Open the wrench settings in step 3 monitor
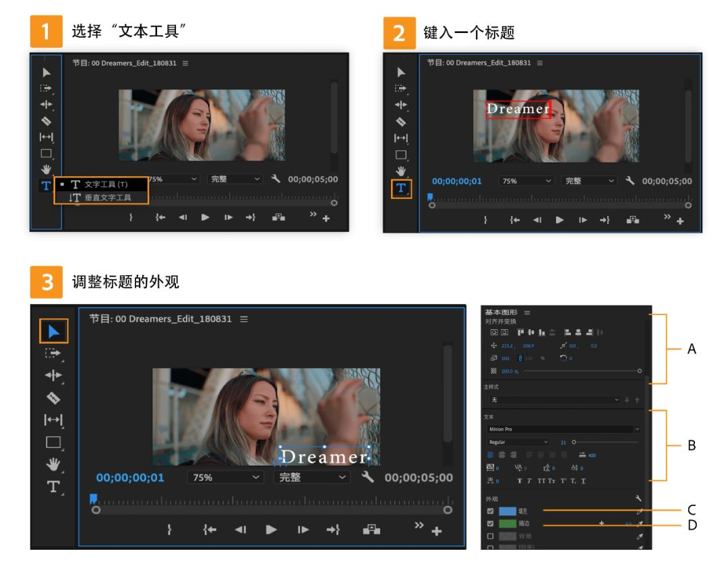The image size is (728, 568). click(x=368, y=477)
